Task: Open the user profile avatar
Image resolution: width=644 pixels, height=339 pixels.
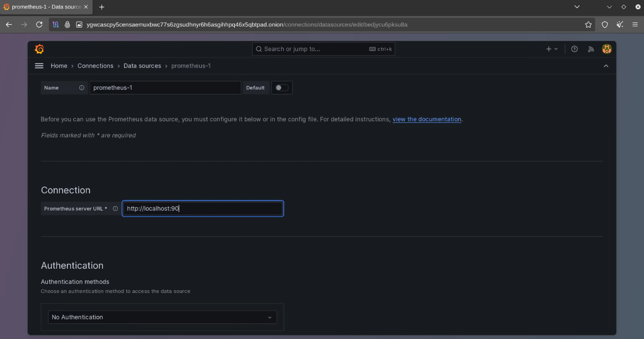Action: tap(607, 49)
